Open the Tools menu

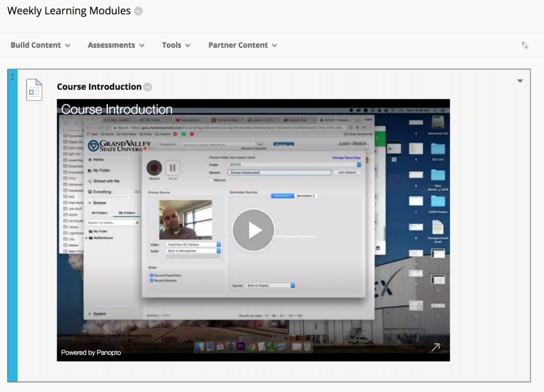[176, 46]
